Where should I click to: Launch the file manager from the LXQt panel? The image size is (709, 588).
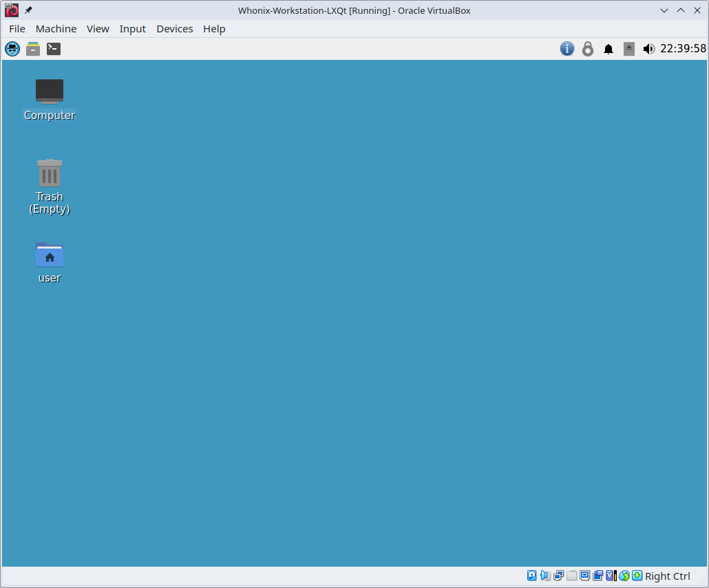(32, 49)
